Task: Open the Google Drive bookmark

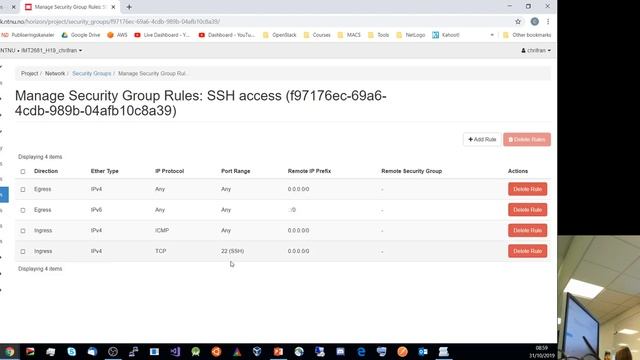Action: point(81,35)
